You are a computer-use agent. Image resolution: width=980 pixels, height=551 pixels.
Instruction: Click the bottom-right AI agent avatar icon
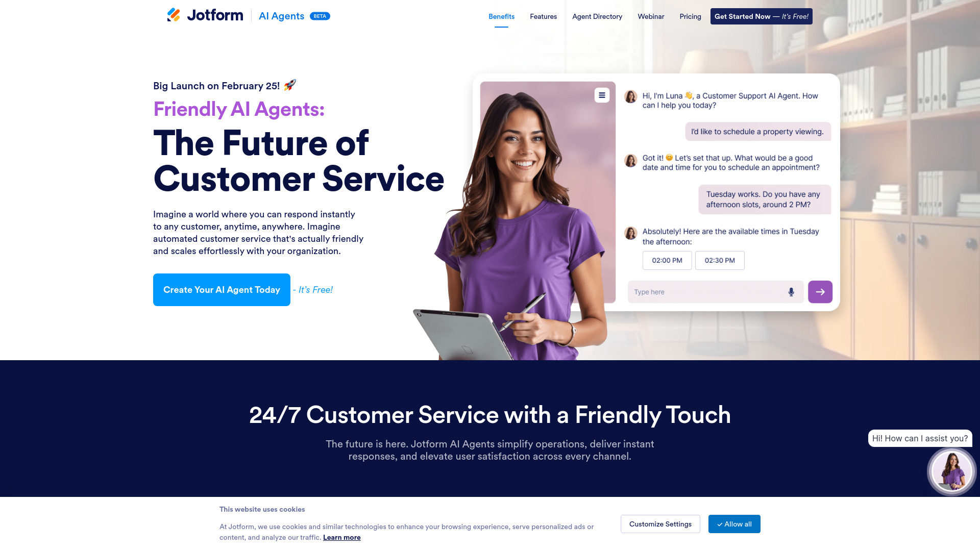click(x=950, y=471)
